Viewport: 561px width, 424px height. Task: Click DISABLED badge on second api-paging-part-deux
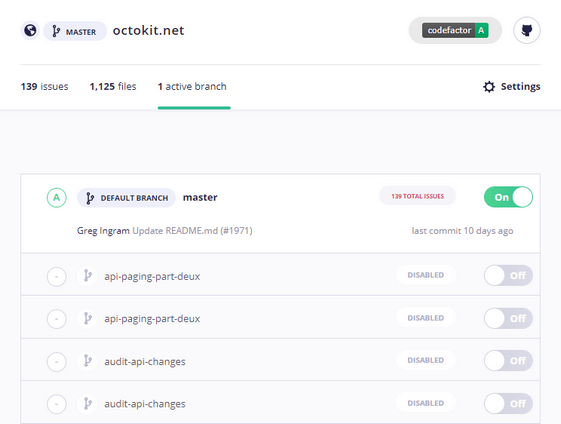click(426, 318)
